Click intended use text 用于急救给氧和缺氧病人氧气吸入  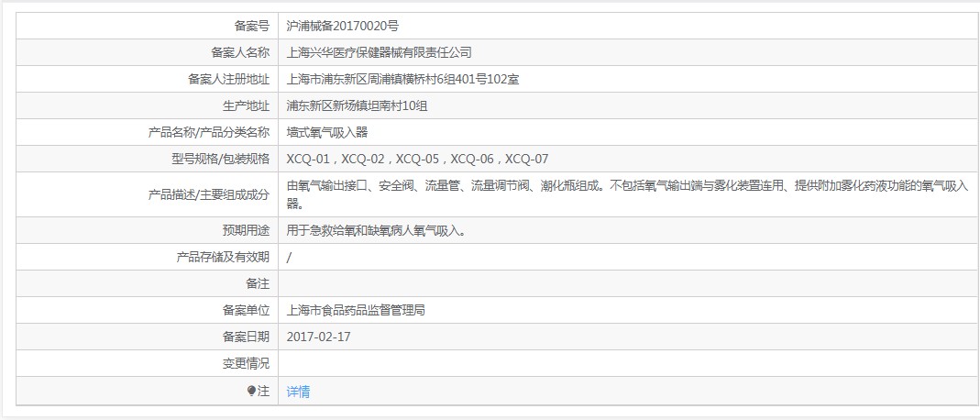point(376,230)
